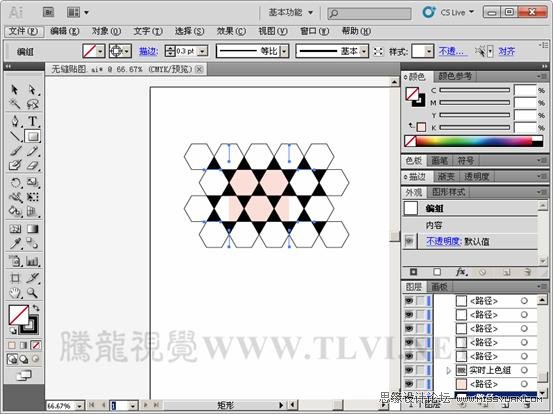
Task: Toggle visibility of first <路径> layer
Action: pyautogui.click(x=409, y=300)
